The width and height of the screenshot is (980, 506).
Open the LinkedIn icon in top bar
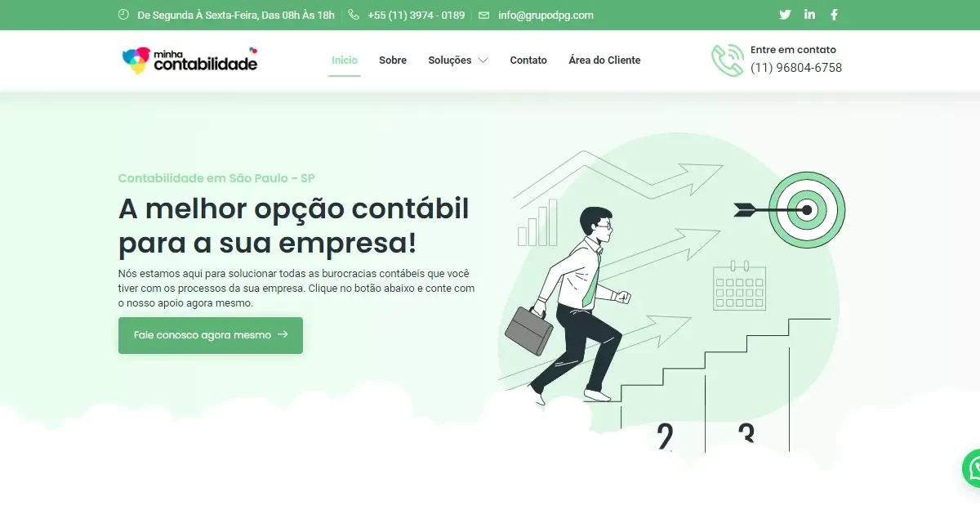pyautogui.click(x=809, y=15)
